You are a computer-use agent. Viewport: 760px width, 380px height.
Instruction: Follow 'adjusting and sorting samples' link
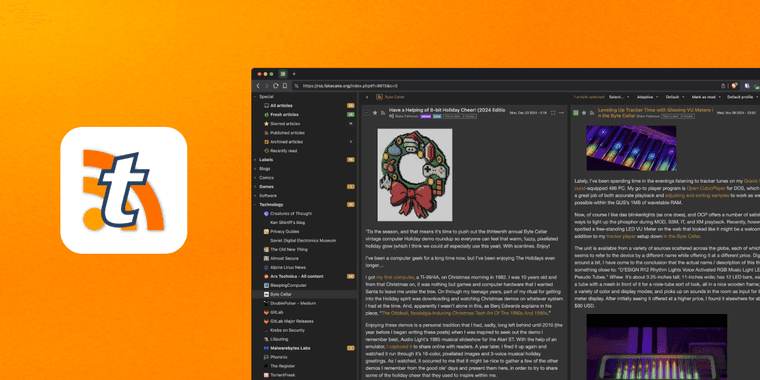click(696, 195)
